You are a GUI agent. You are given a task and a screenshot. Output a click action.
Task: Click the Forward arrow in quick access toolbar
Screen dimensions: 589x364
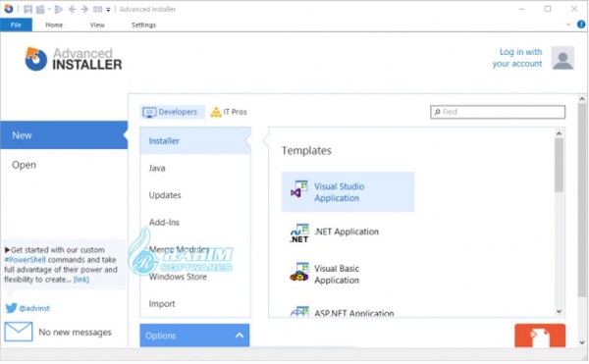[84, 9]
